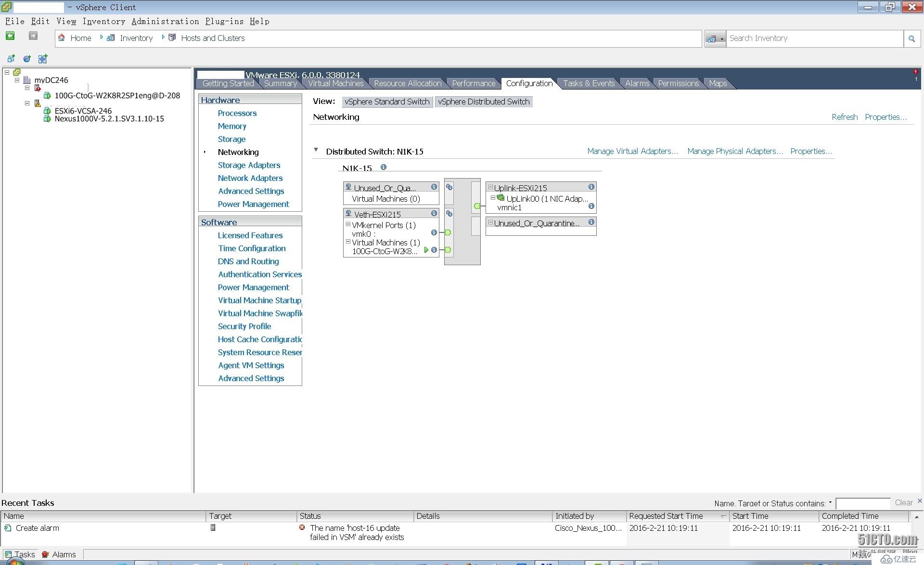924x565 pixels.
Task: Switch to the Tasks & Events tab
Action: click(x=589, y=83)
